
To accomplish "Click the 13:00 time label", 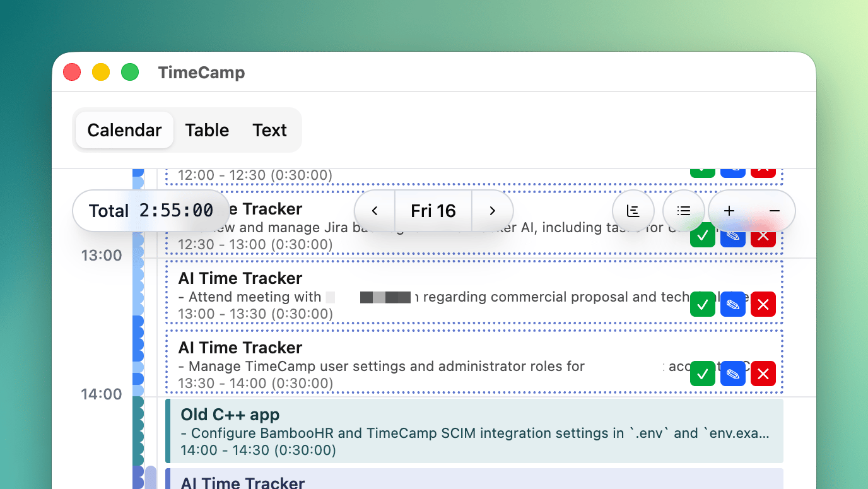I will pyautogui.click(x=102, y=256).
